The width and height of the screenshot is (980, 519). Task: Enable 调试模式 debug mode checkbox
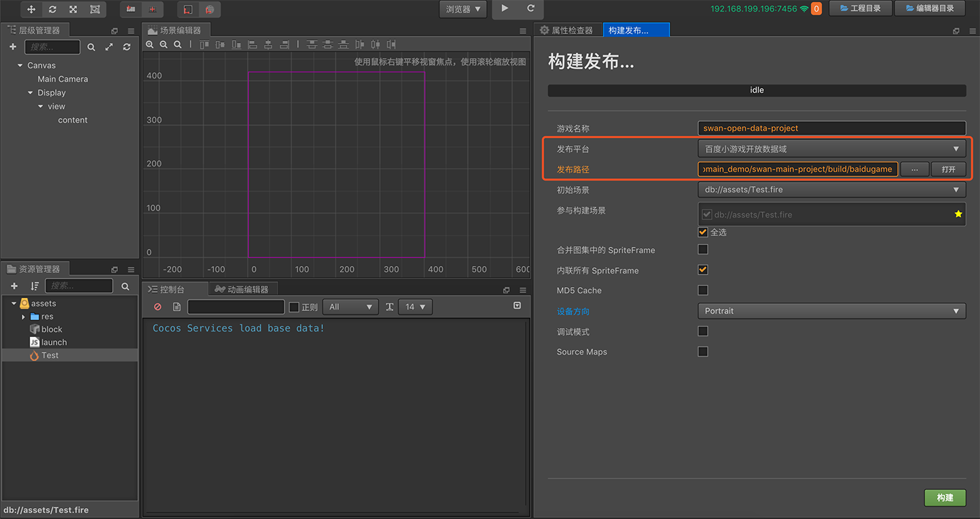click(703, 331)
